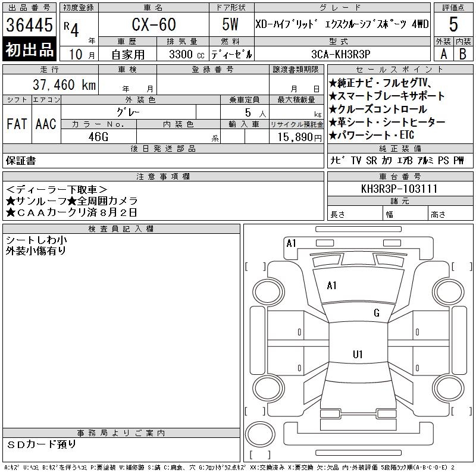
Task: Click the 幅 width field
Action: click(405, 214)
